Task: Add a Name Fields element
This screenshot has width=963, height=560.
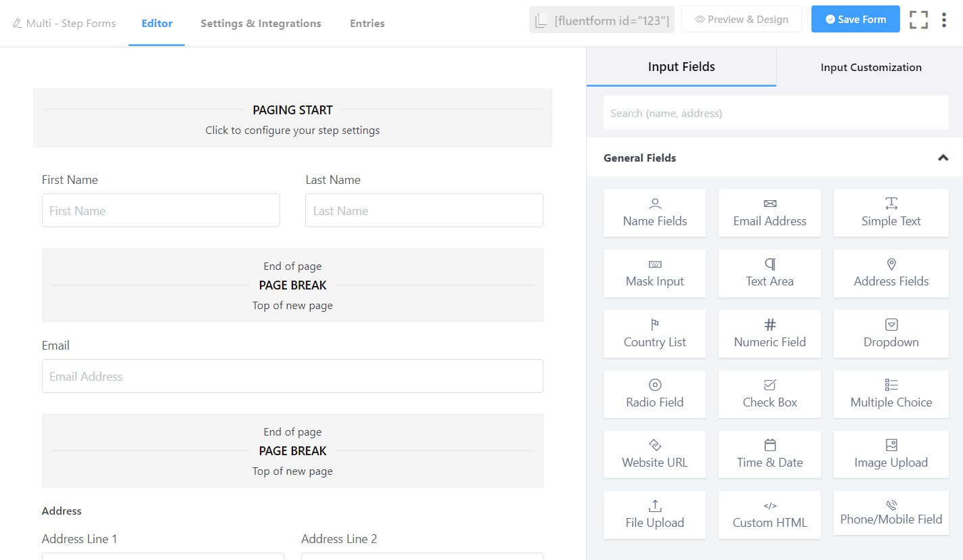Action: pos(654,212)
